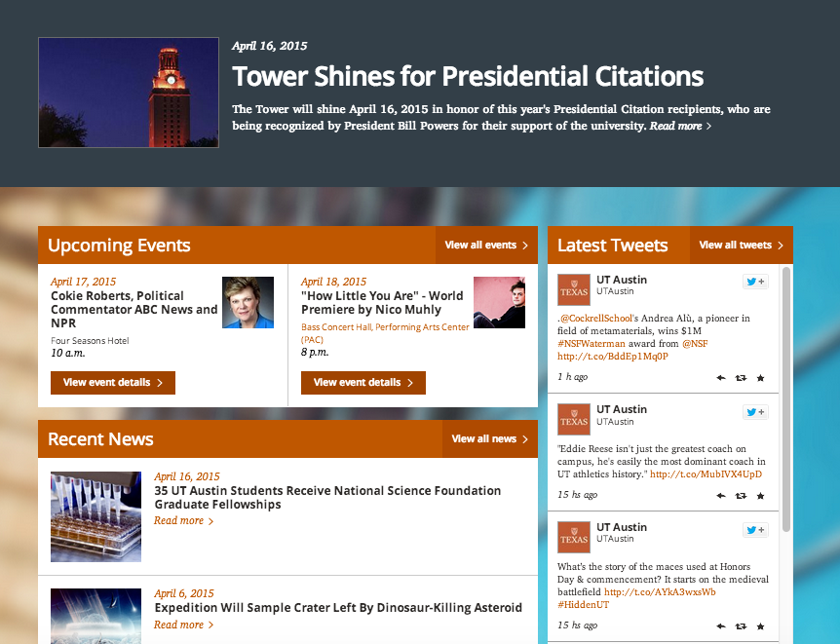Viewport: 840px width, 644px height.
Task: Retweet the HiddenUT maces tweet
Action: [x=741, y=625]
